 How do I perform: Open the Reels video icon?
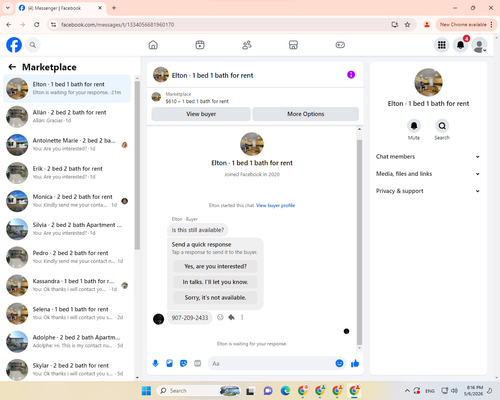coord(200,45)
